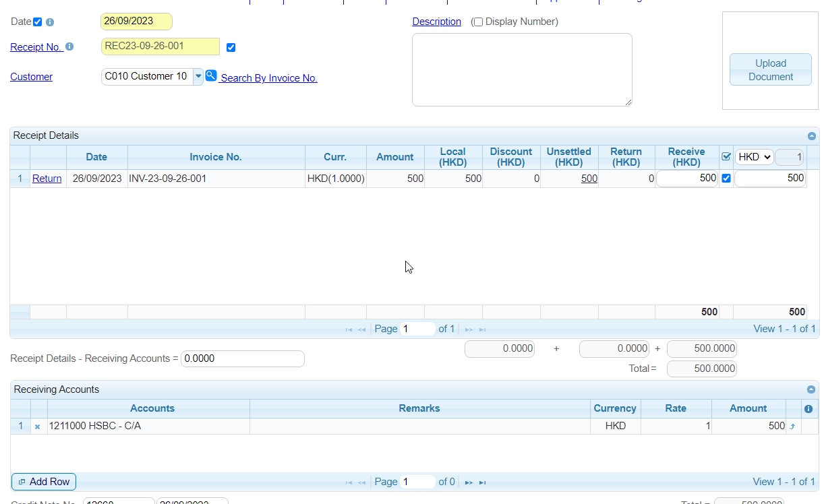Click the Upload Document button
The width and height of the screenshot is (822, 504).
coord(770,70)
